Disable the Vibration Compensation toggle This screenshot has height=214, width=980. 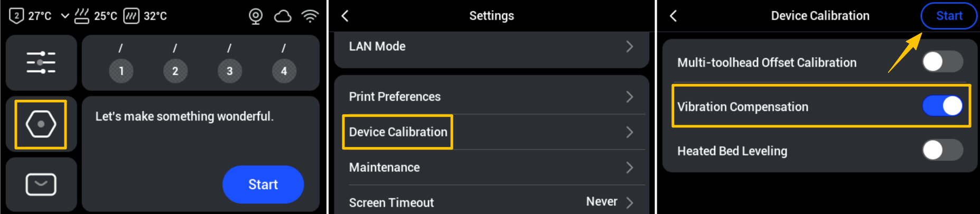coord(942,106)
